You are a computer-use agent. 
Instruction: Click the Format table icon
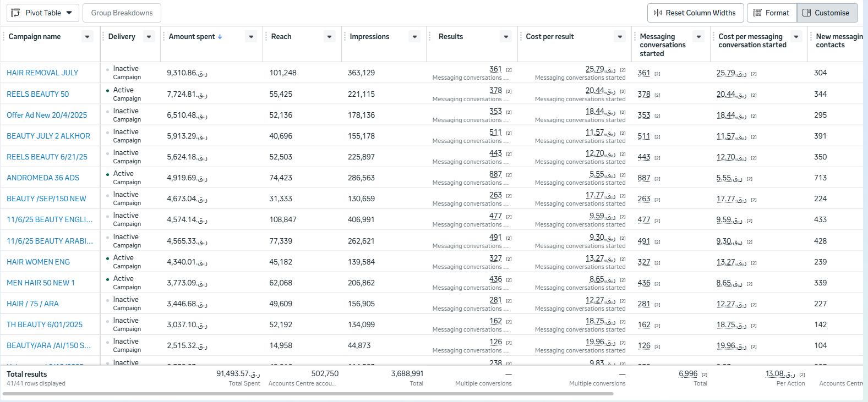click(757, 13)
